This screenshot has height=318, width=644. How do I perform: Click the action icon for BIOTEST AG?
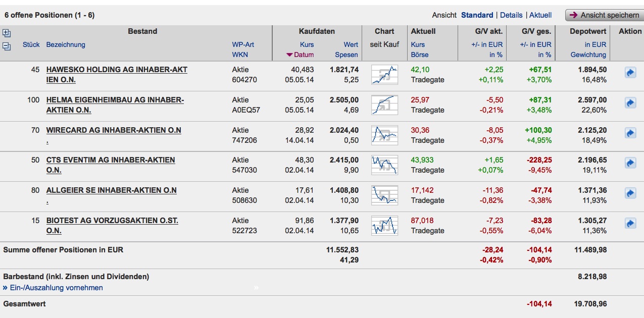pos(630,223)
